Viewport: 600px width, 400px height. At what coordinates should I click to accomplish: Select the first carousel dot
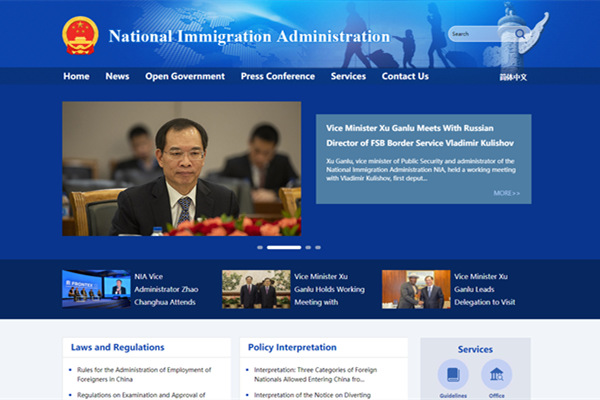260,247
